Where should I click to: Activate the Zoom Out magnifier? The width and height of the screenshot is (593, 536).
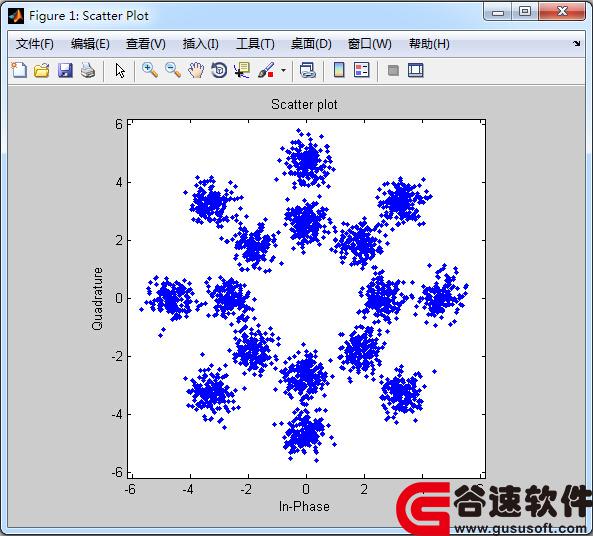[x=173, y=70]
